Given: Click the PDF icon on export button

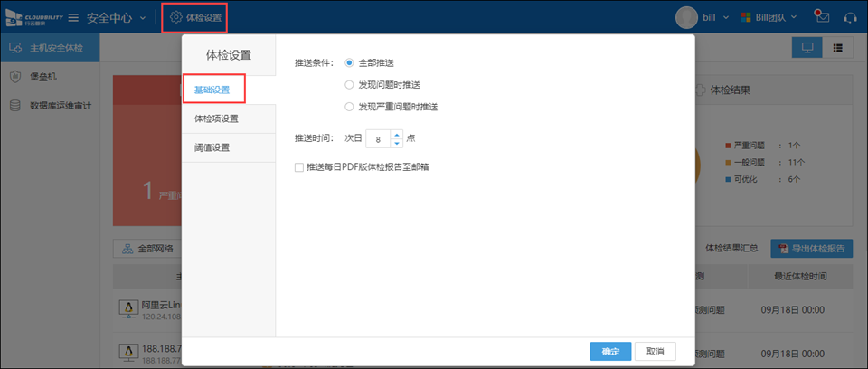Looking at the screenshot, I should click(783, 248).
